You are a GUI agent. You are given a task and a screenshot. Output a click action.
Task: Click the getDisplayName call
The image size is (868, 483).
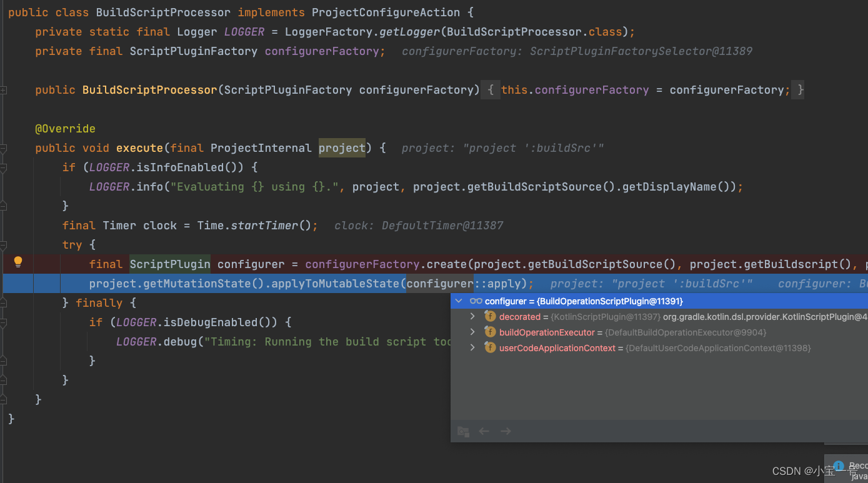(x=672, y=187)
